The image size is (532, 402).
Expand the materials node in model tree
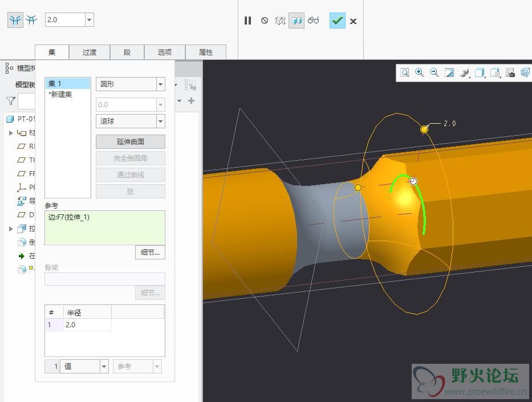tap(11, 133)
